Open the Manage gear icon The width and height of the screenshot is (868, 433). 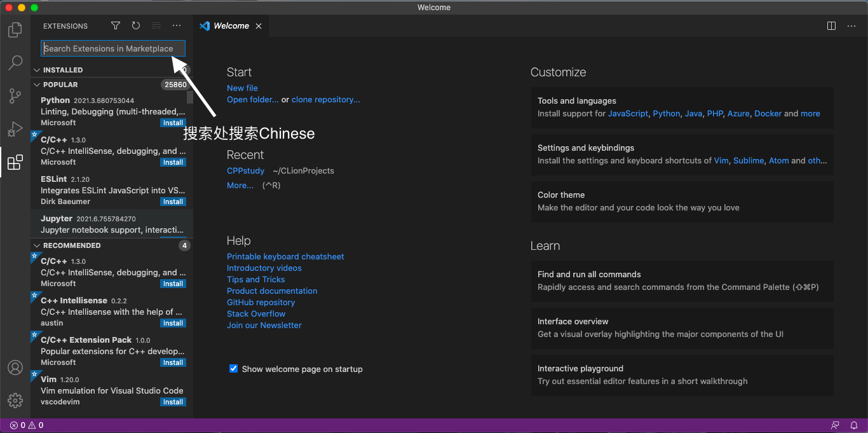[x=15, y=400]
